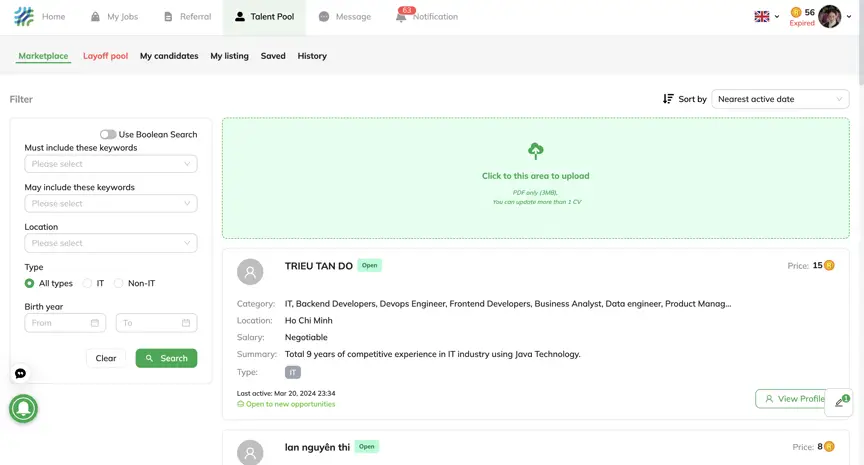The height and width of the screenshot is (465, 864).
Task: Click Open badge beside TRIEU TAN DO
Action: coord(370,266)
